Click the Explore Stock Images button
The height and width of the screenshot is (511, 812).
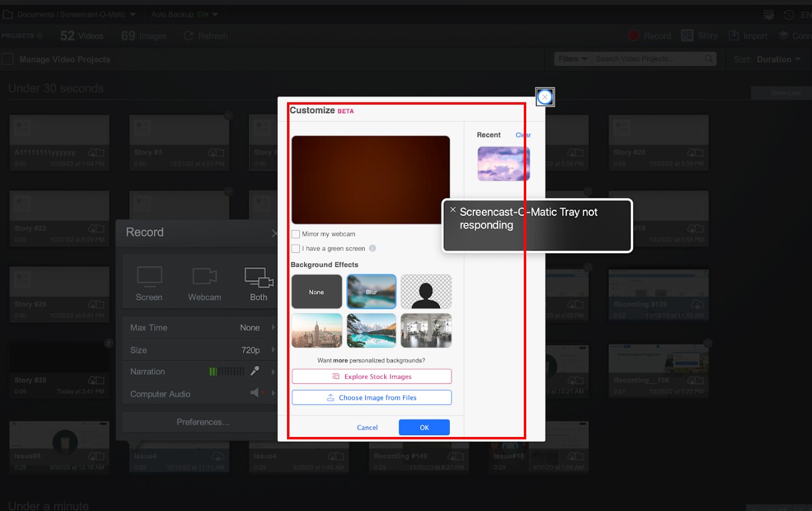click(371, 376)
